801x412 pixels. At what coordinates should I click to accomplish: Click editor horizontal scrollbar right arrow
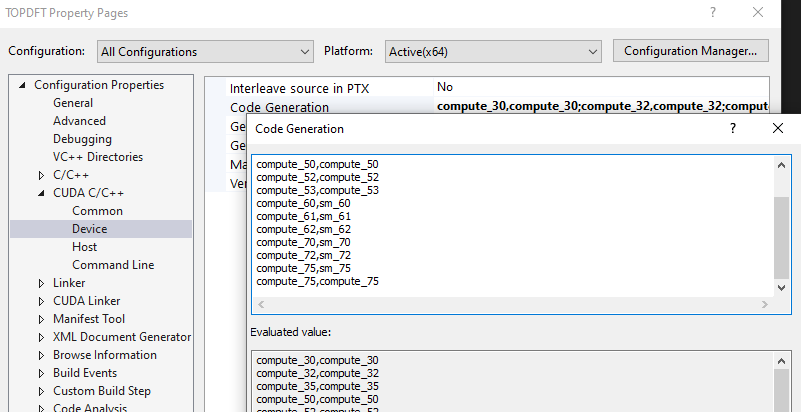(765, 304)
